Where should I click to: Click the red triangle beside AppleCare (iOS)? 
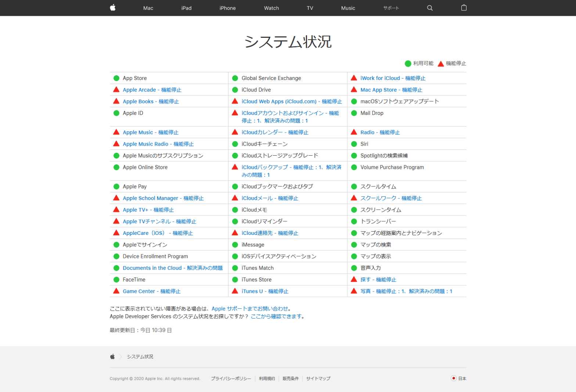click(116, 233)
